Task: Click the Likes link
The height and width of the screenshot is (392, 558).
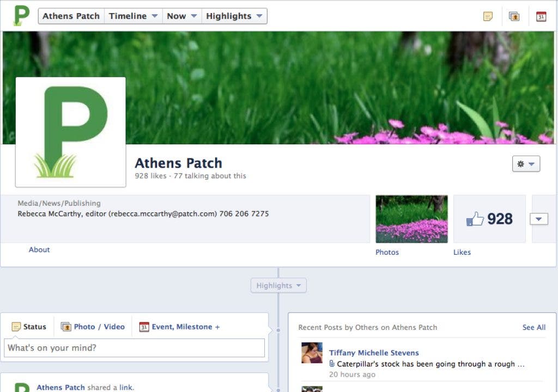Action: pos(462,252)
